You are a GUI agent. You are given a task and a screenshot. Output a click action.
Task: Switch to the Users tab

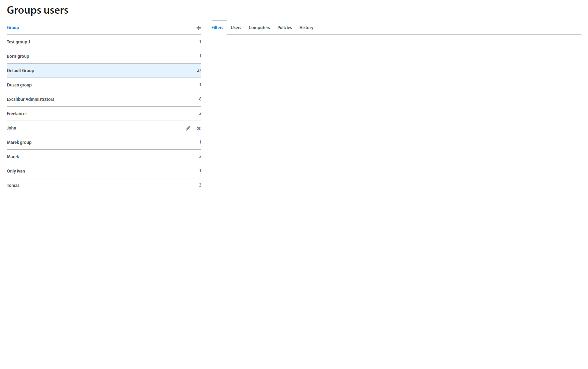pyautogui.click(x=236, y=28)
